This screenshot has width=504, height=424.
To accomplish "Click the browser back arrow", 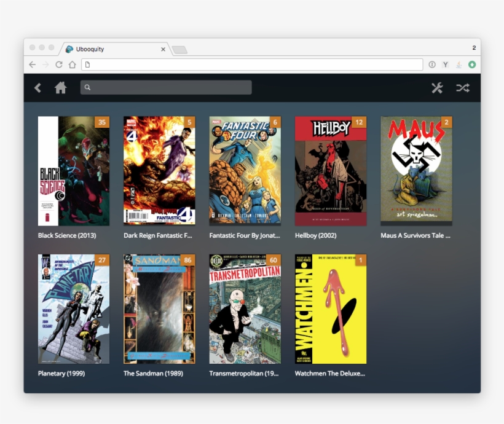I will pyautogui.click(x=32, y=63).
